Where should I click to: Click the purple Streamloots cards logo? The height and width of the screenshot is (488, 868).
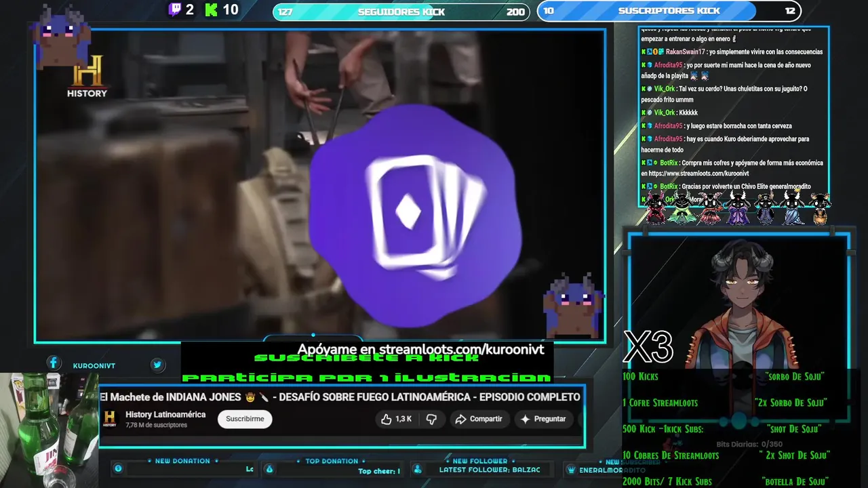[x=415, y=215]
